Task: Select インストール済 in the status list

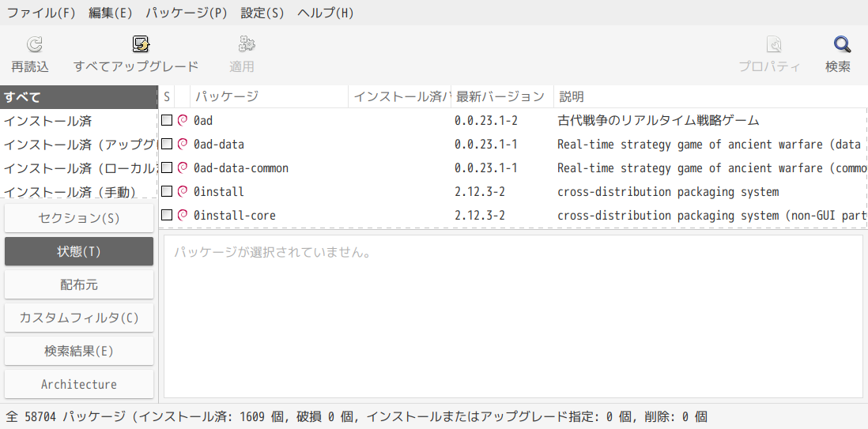Action: [x=79, y=121]
